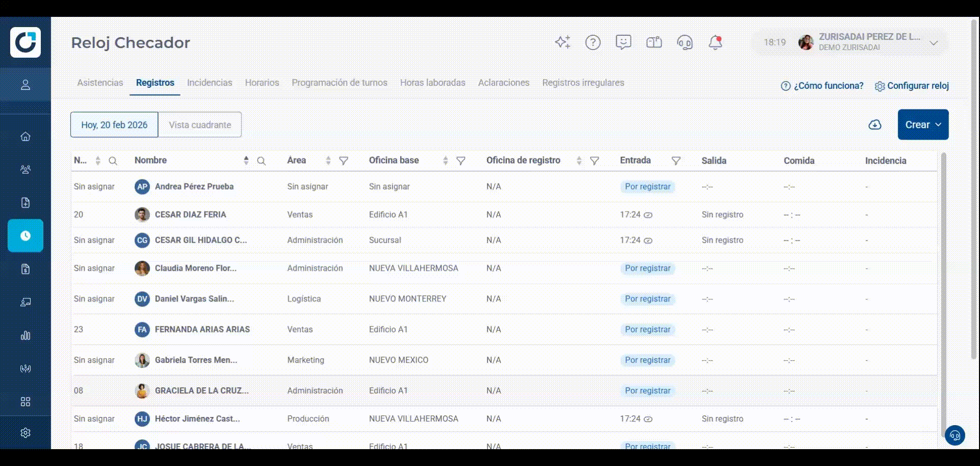Search by Nombre column magnifier
Screen dimensions: 980x466
[x=261, y=161]
